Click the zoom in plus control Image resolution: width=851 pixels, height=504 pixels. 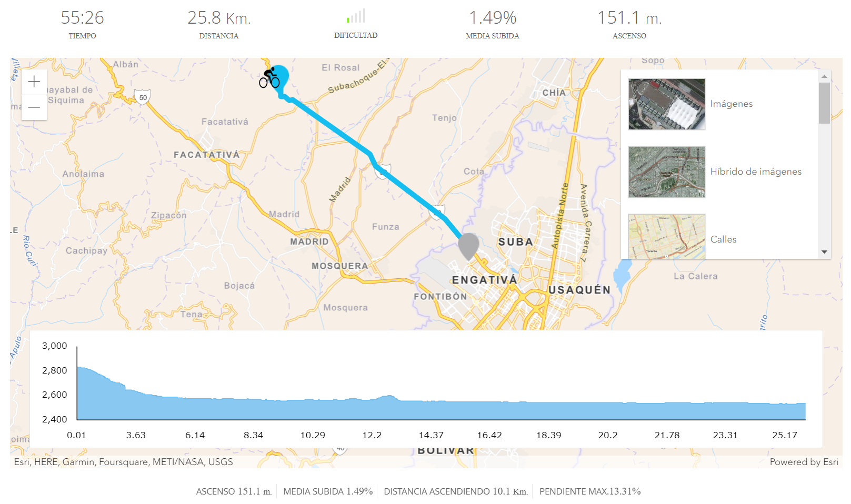point(34,82)
